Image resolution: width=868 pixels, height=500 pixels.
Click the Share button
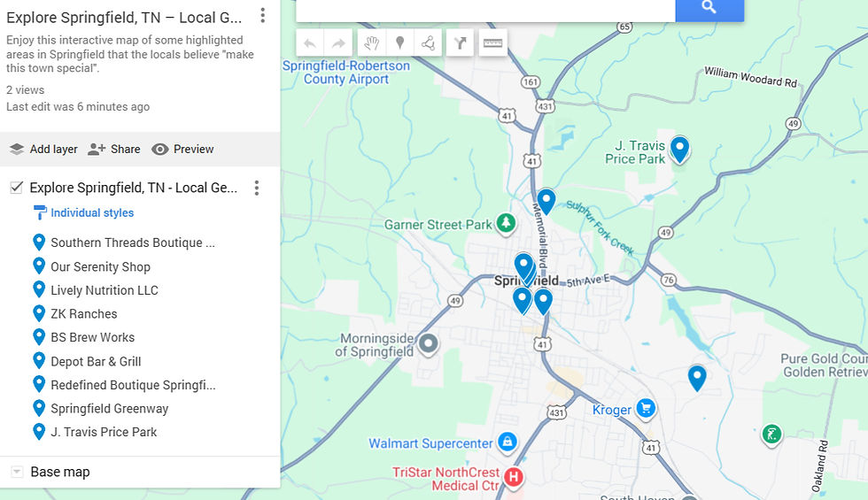pos(114,150)
